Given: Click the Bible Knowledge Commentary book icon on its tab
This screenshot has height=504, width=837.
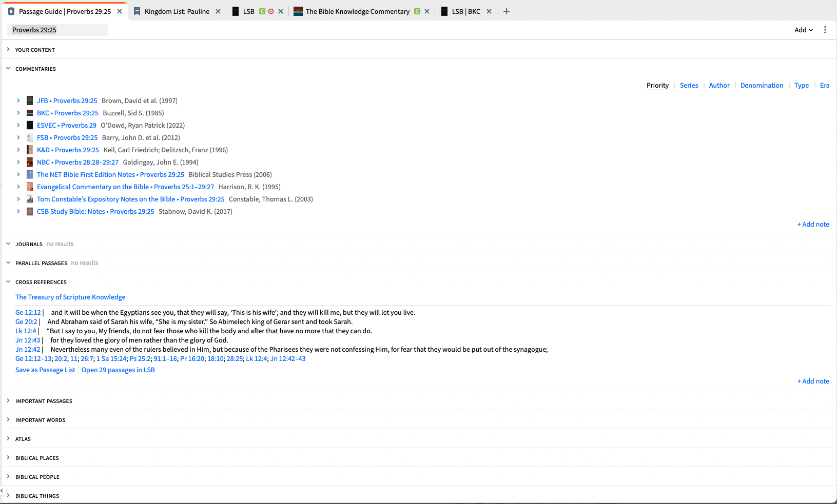Looking at the screenshot, I should pos(298,11).
